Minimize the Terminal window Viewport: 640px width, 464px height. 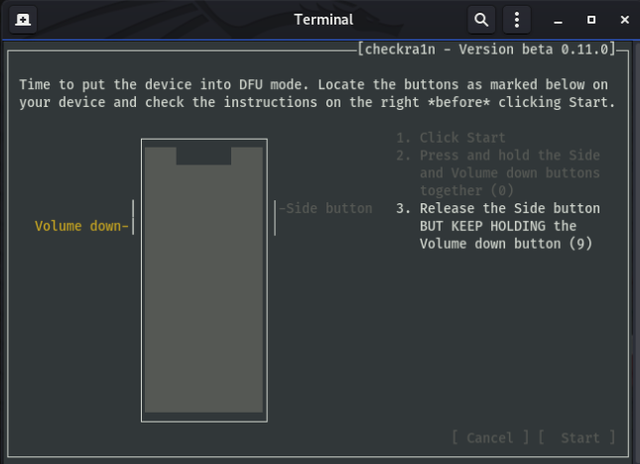[x=558, y=20]
